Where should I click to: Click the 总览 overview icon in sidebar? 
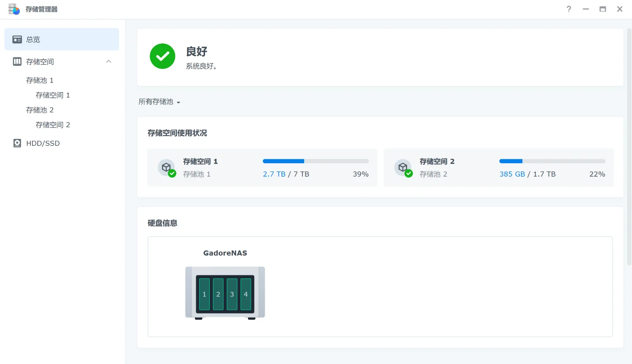(17, 39)
